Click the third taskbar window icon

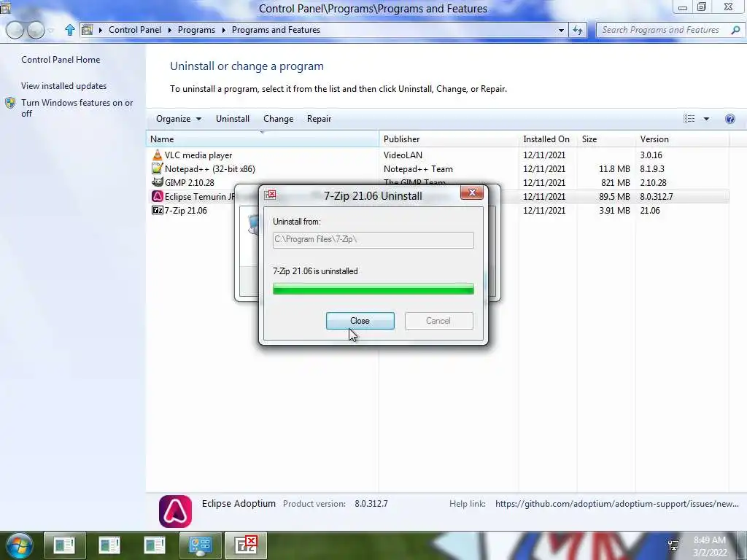pyautogui.click(x=155, y=545)
